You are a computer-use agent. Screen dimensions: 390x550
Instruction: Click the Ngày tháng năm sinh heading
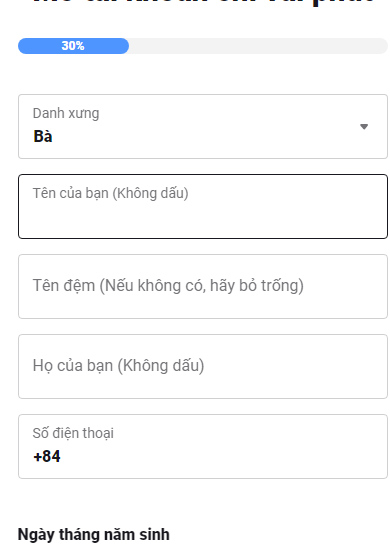(94, 535)
